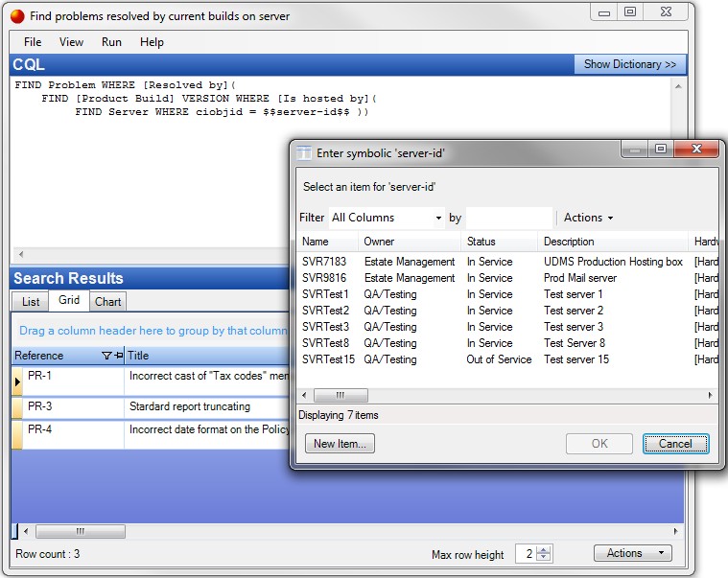The height and width of the screenshot is (578, 728).
Task: Click the filter icon in Reference column header
Action: tap(106, 356)
